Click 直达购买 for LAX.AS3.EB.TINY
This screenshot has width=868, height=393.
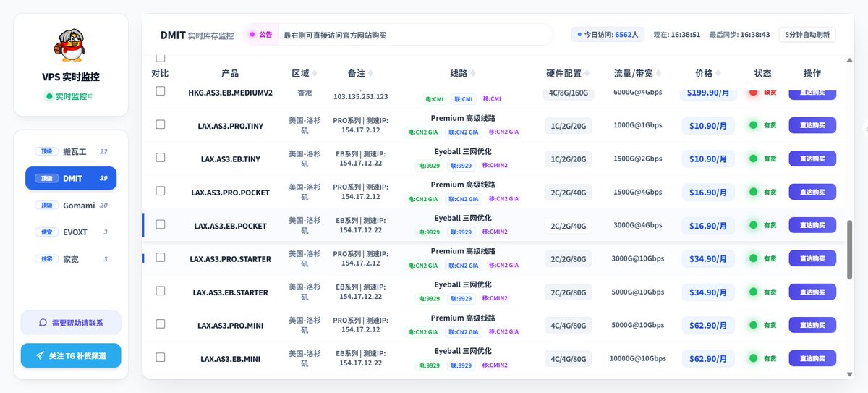click(x=812, y=159)
